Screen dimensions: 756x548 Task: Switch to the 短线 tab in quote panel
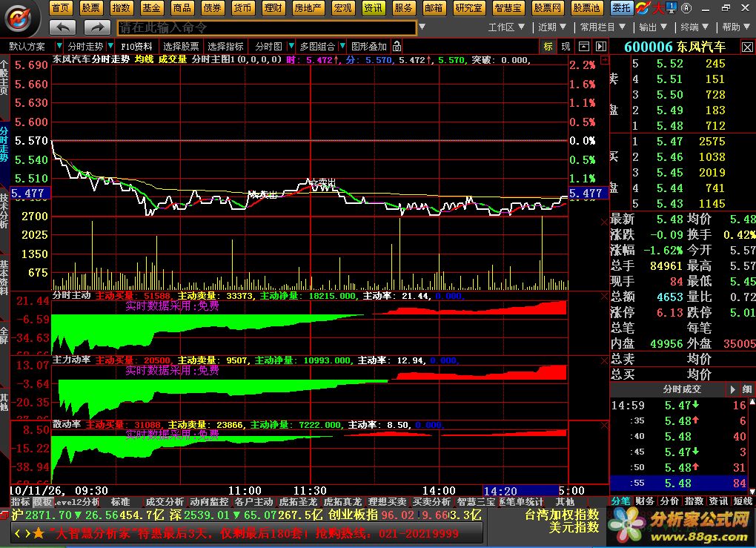[743, 501]
